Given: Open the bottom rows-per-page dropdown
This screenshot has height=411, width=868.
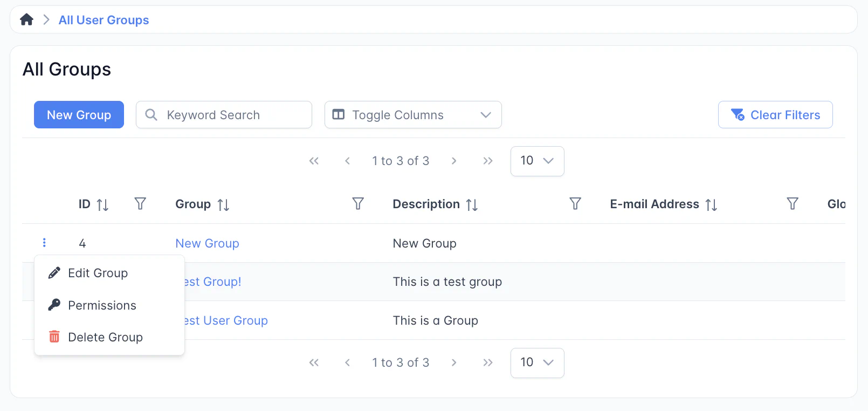Looking at the screenshot, I should [537, 362].
